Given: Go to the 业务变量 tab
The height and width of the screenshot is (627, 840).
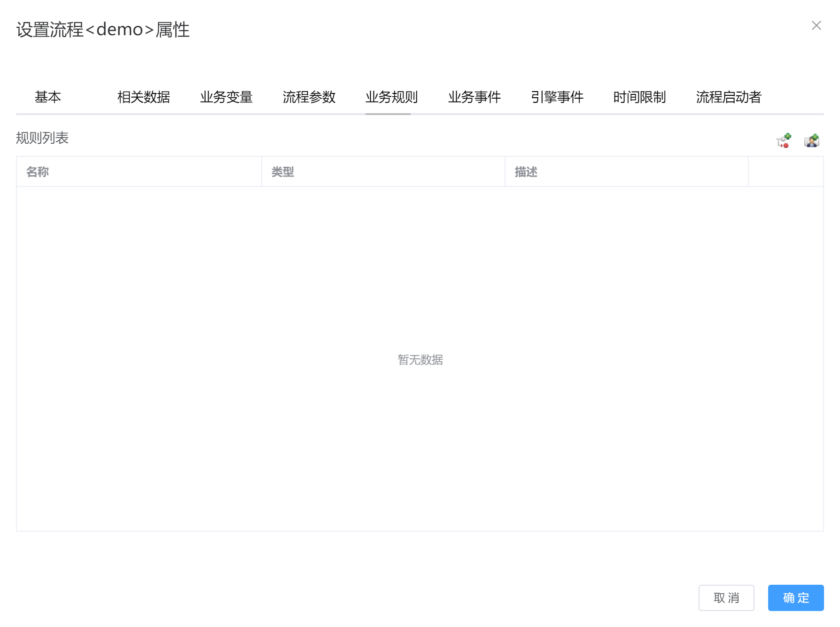Looking at the screenshot, I should (x=226, y=97).
